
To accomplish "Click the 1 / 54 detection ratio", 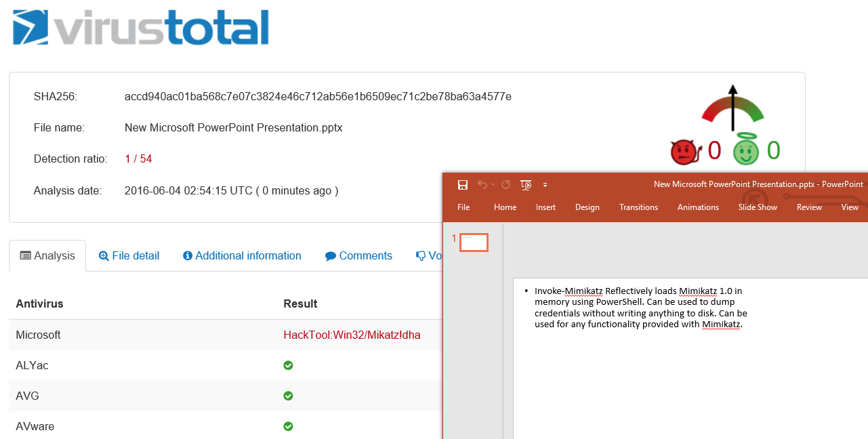I will 138,159.
